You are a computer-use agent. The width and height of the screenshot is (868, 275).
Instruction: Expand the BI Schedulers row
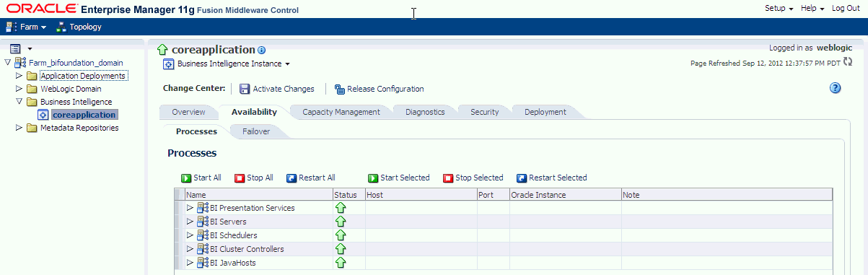(x=190, y=235)
